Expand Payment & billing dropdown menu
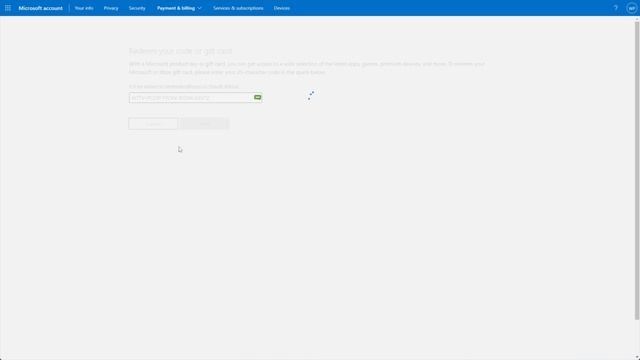This screenshot has height=360, width=640. click(179, 8)
